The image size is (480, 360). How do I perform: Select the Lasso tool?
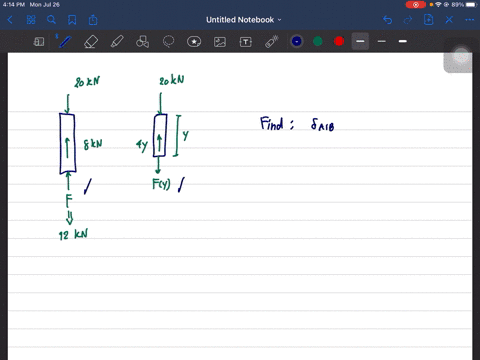click(168, 42)
